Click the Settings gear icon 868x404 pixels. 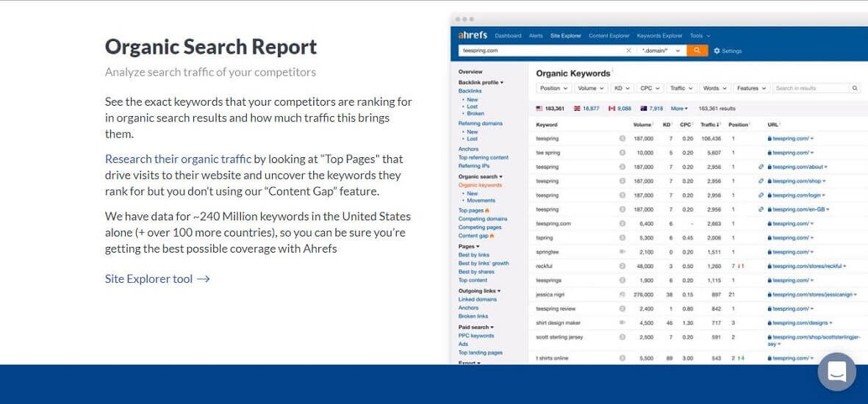[717, 51]
